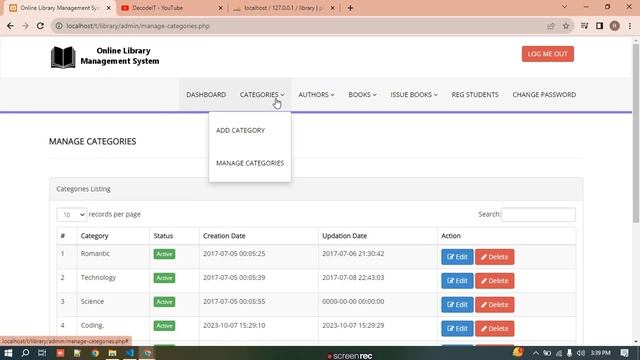The height and width of the screenshot is (360, 640).
Task: Expand the CATEGORIES menu
Action: coord(262,94)
